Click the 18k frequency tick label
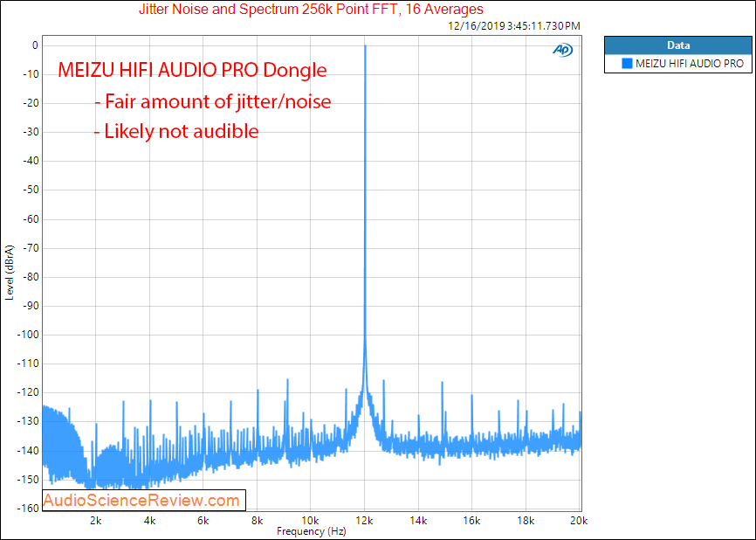Screen dimensions: 756x540 [526, 521]
